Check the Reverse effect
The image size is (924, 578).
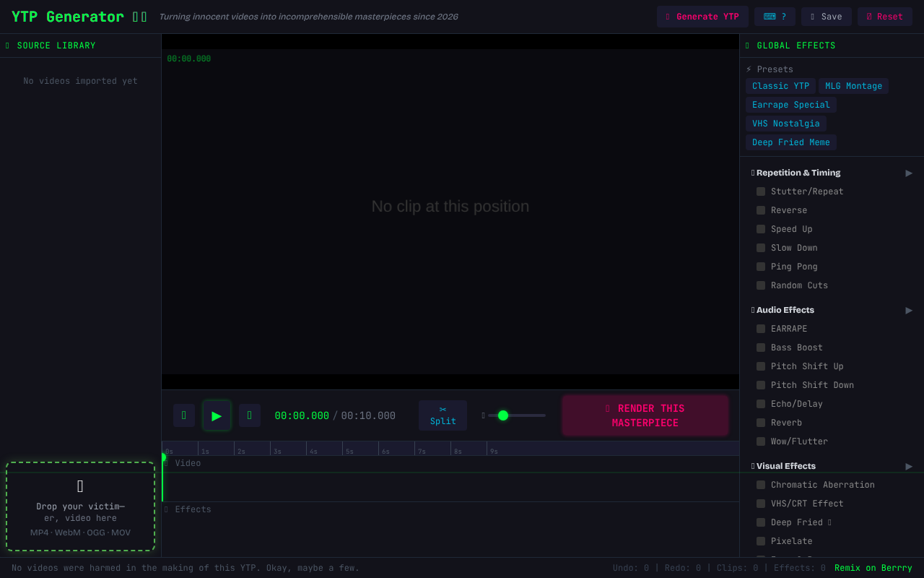coord(761,210)
